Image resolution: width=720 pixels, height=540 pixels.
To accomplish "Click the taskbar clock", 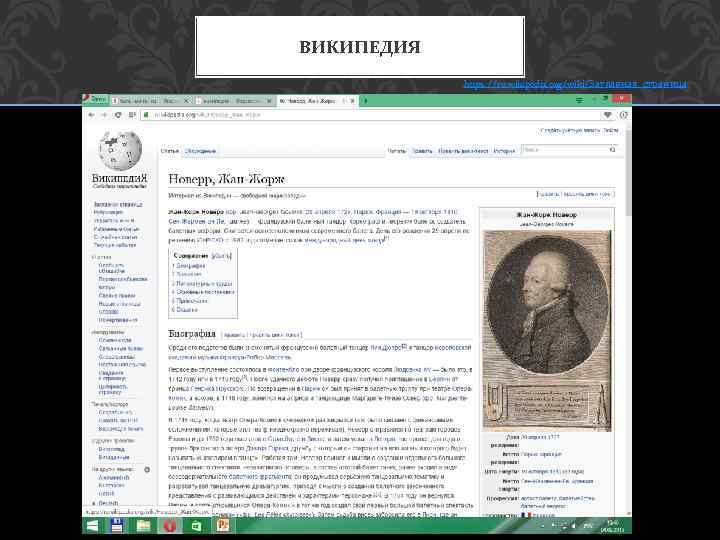I will [x=613, y=526].
